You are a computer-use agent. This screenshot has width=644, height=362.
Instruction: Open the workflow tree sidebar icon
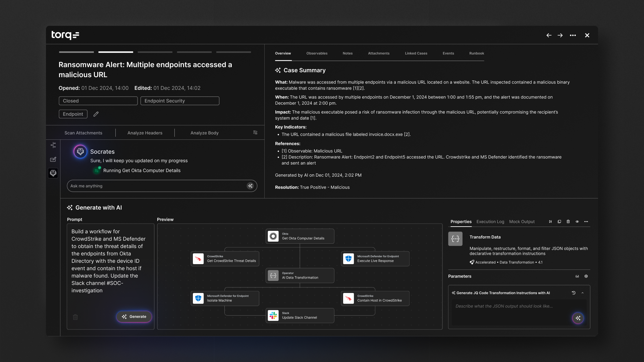[x=53, y=145]
